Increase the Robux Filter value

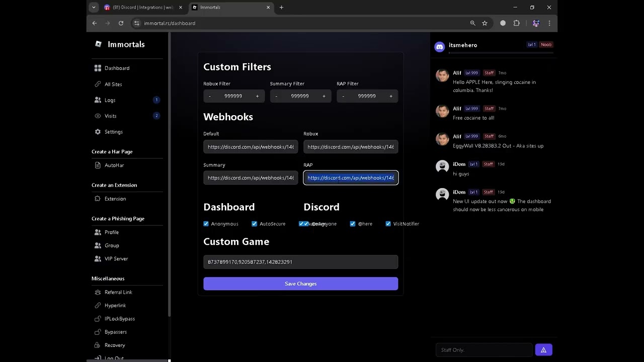[x=257, y=96]
